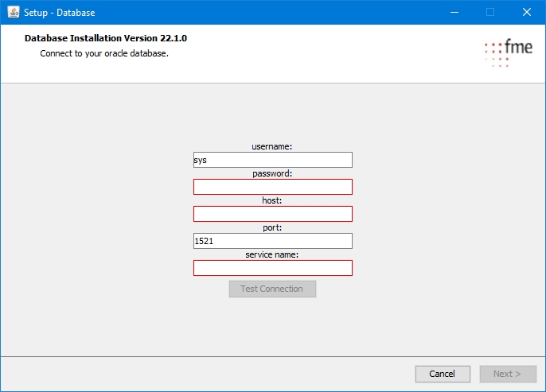This screenshot has height=392, width=546.
Task: Click the "username:" label
Action: 272,146
